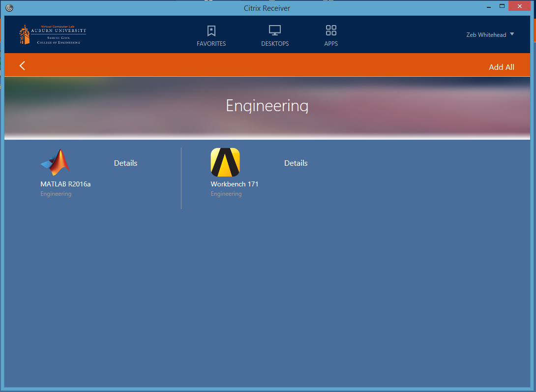Click Add All in orange bar
536x392 pixels.
pos(501,67)
